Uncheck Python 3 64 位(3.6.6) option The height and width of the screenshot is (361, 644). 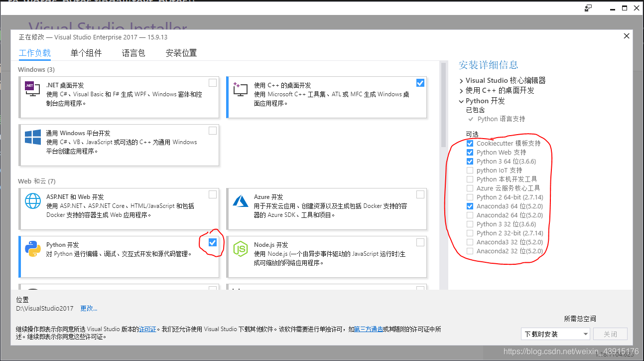click(470, 162)
